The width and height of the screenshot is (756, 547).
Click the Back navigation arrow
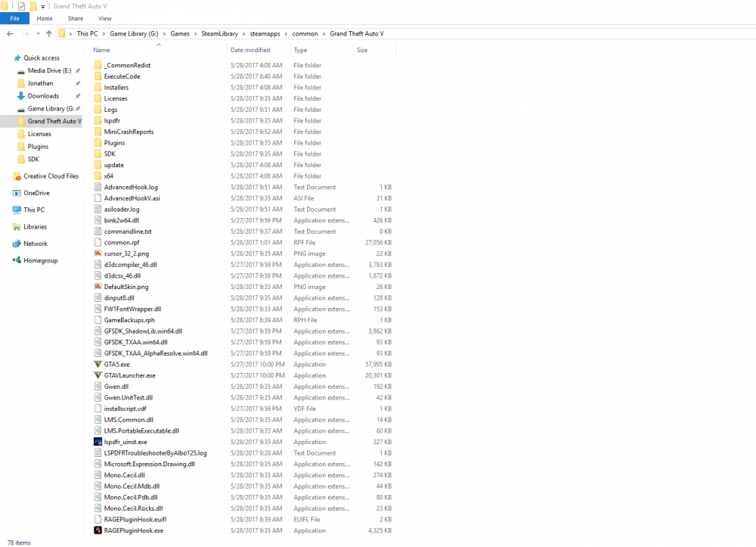(x=10, y=33)
